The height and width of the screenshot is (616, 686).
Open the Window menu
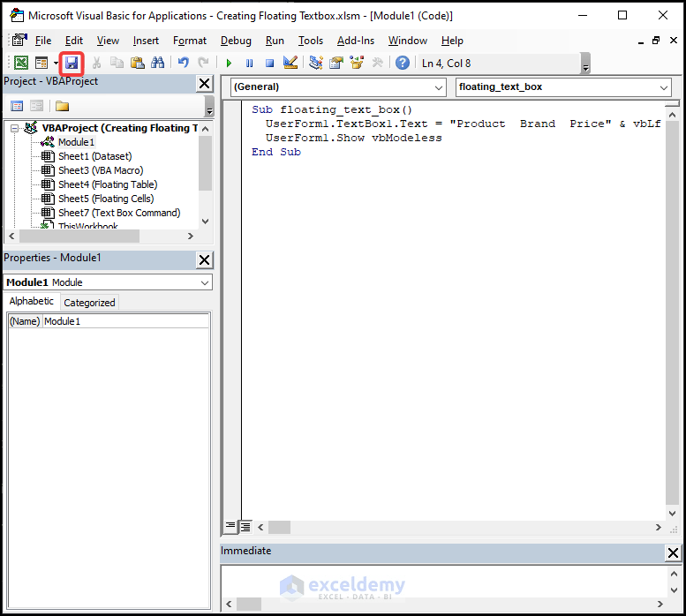coord(407,41)
